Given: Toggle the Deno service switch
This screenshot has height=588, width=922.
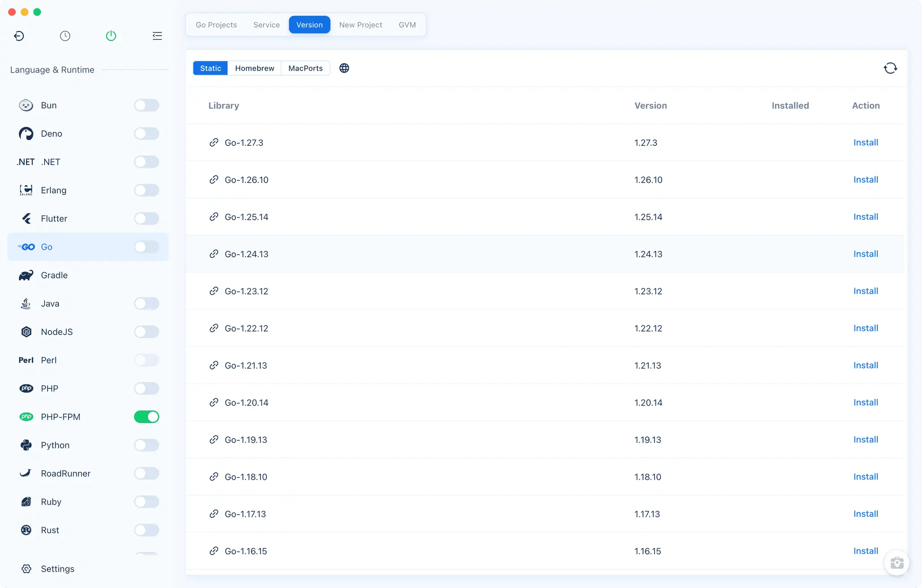Looking at the screenshot, I should coord(147,134).
